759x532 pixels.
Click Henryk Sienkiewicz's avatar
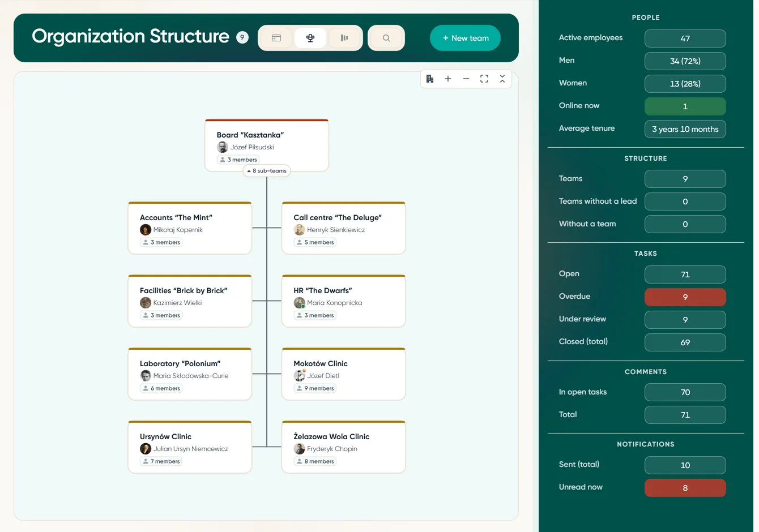pos(300,230)
